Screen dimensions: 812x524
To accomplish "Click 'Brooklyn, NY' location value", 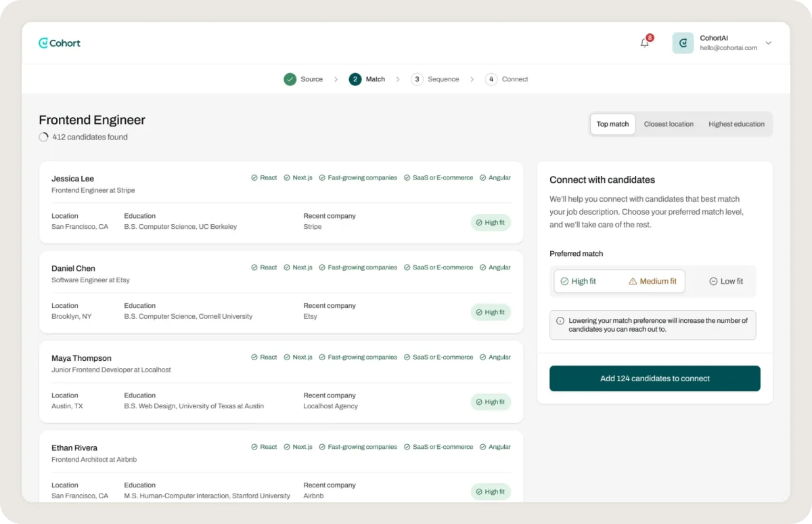I will (72, 316).
